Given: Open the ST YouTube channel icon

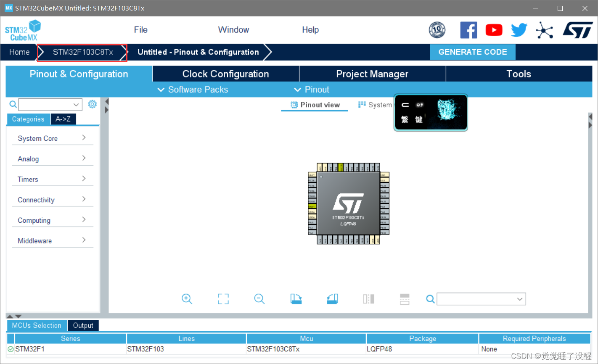Looking at the screenshot, I should point(494,30).
